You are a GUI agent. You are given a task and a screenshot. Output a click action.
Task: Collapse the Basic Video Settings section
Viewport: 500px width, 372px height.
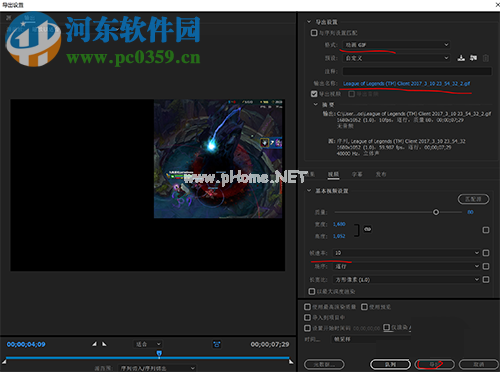(x=309, y=191)
